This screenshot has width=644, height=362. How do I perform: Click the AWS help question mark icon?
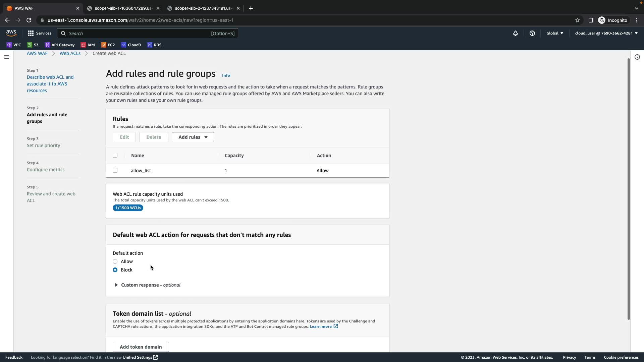(532, 33)
